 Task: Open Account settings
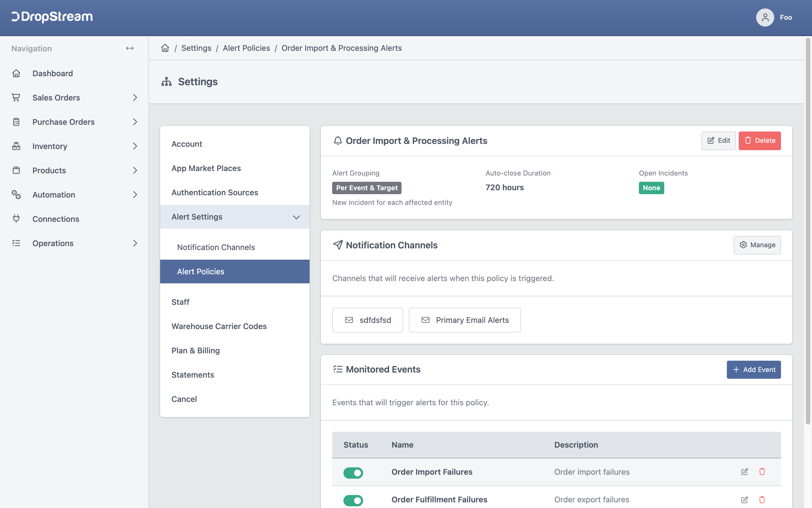coord(235,144)
